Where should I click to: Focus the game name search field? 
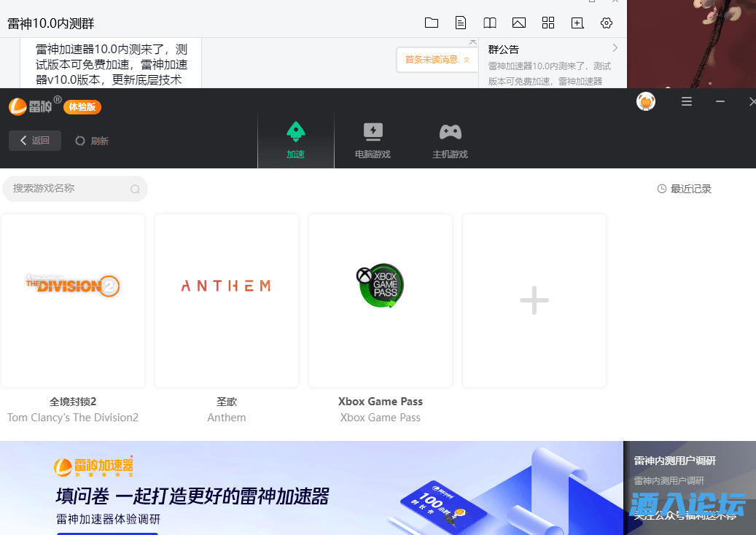pos(75,189)
